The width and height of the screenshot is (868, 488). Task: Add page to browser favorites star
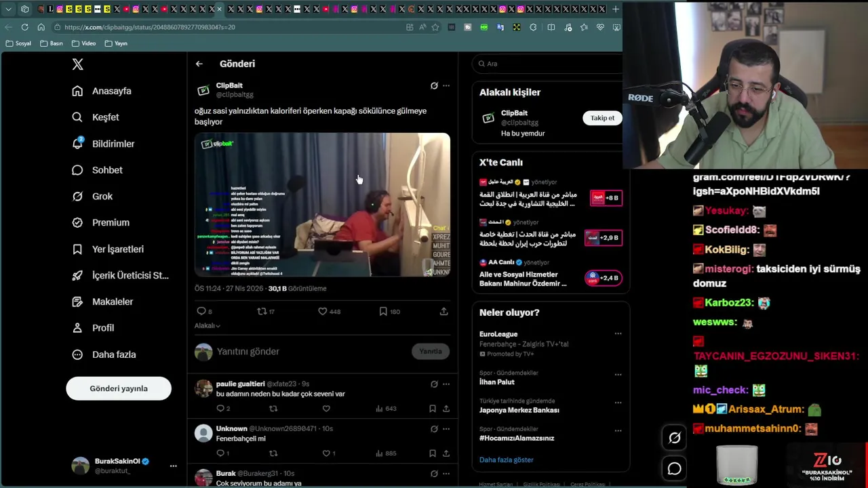(435, 27)
